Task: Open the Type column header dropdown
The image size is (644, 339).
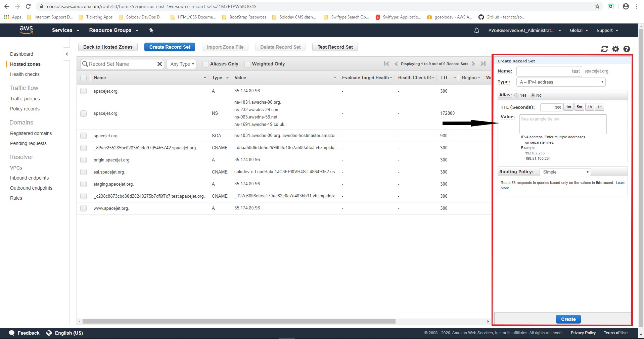Action: click(x=227, y=78)
